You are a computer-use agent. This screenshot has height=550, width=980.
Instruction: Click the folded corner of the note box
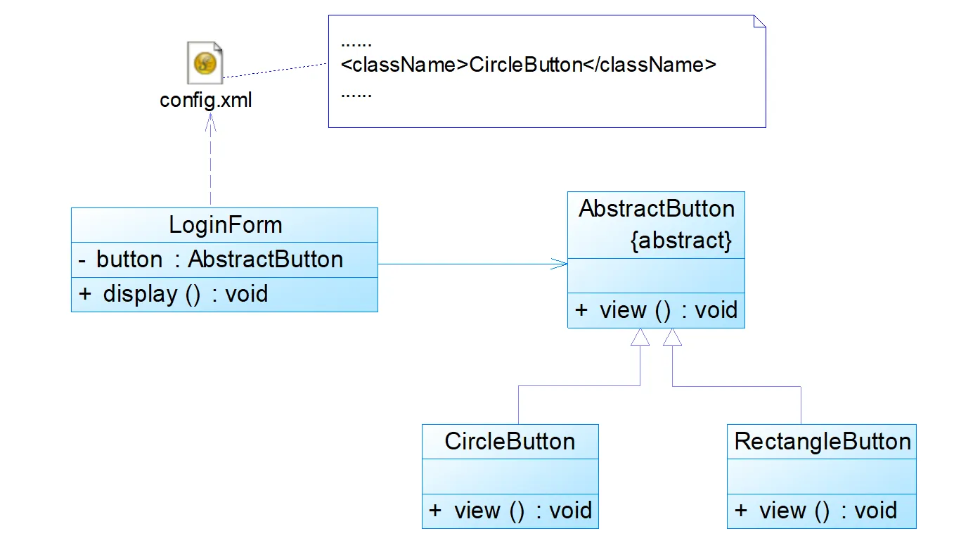(759, 21)
